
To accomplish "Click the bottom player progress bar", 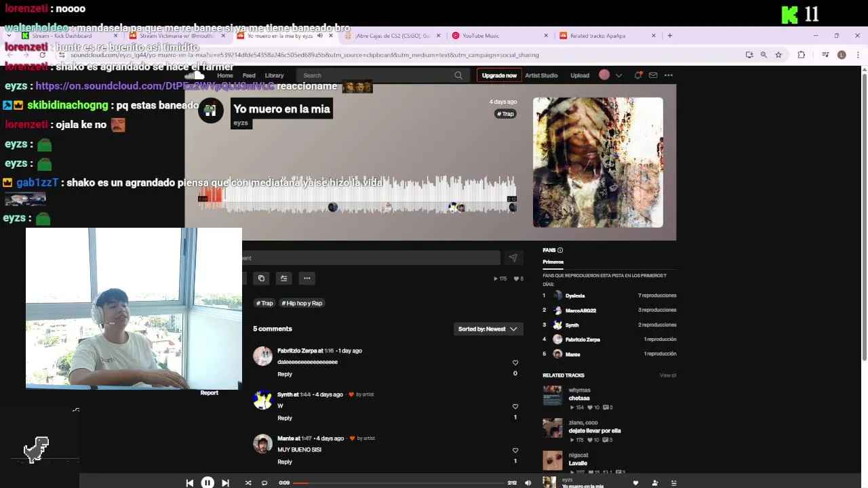I will click(x=400, y=483).
